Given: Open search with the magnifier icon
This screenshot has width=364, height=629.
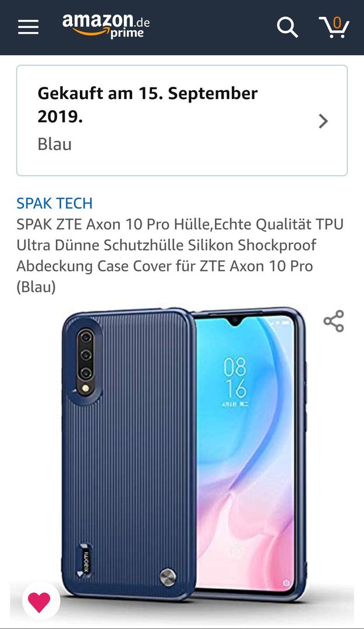Looking at the screenshot, I should click(x=287, y=27).
